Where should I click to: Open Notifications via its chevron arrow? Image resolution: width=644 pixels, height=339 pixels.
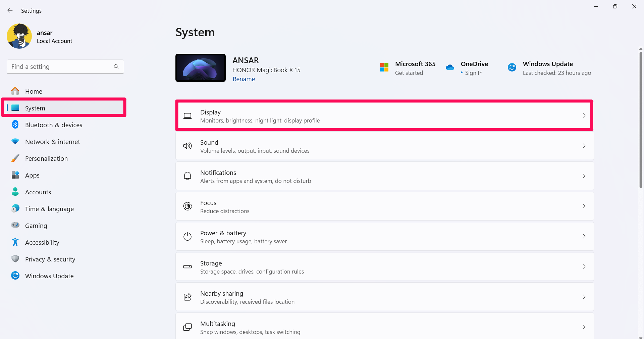(x=584, y=176)
